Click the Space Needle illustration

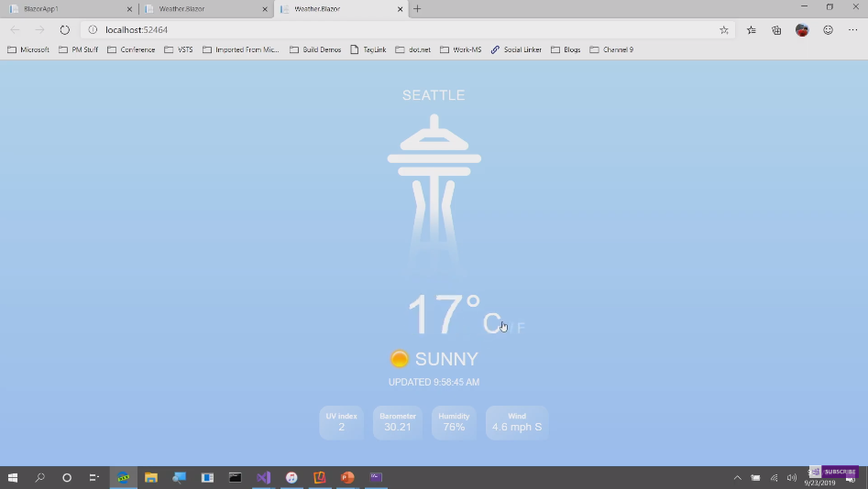point(434,193)
